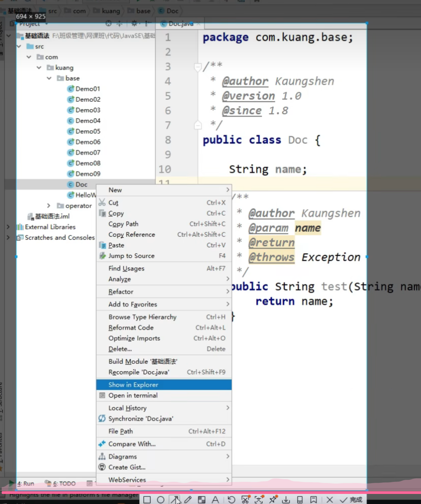
Task: Choose Synchronize 'Doc.java'
Action: (164, 419)
